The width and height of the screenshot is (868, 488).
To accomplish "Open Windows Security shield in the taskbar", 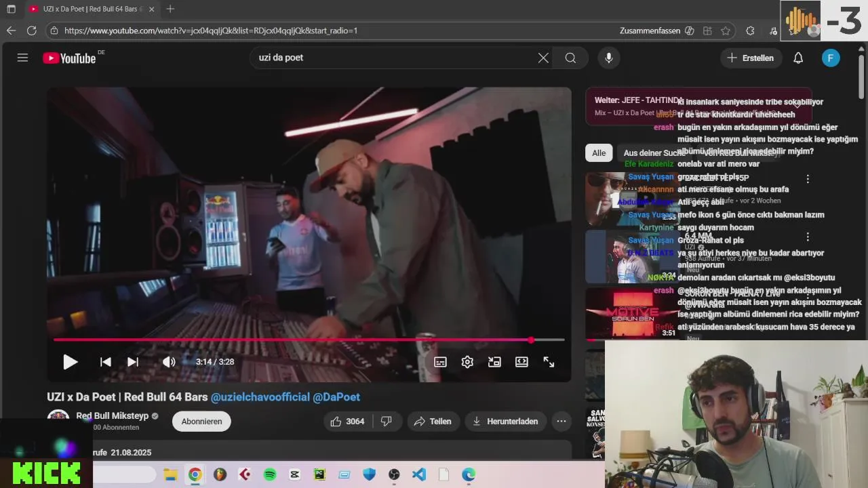I will [x=369, y=474].
